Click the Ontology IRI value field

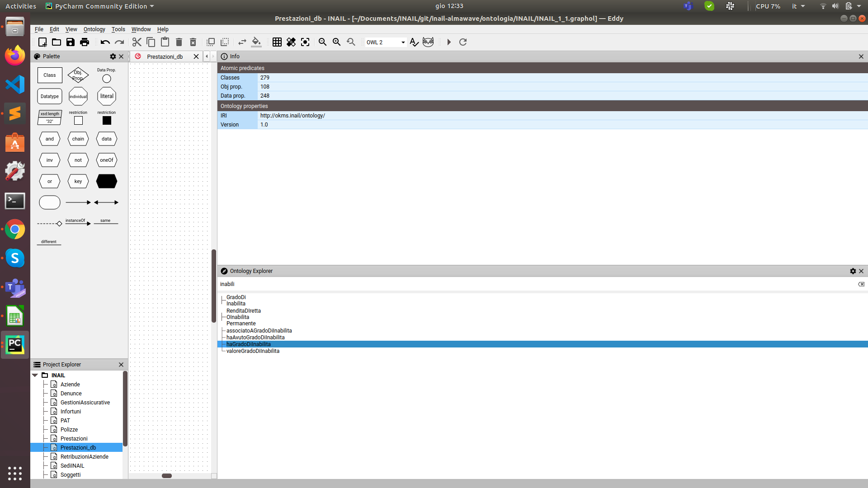[562, 116]
